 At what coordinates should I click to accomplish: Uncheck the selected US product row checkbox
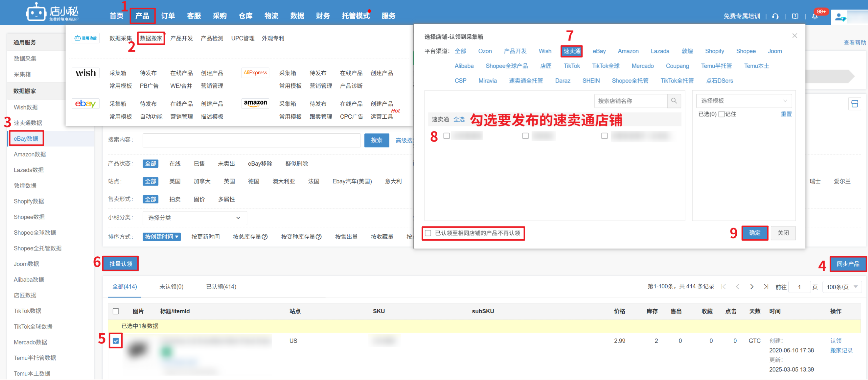(116, 341)
